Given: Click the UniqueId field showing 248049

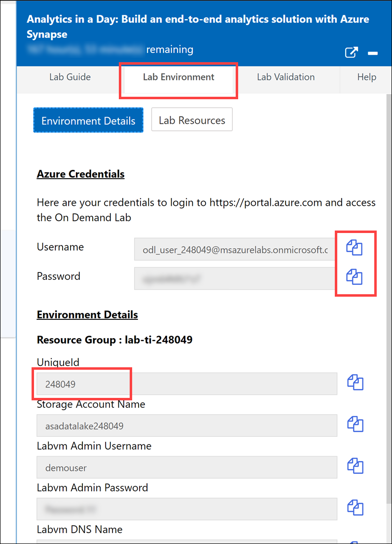Looking at the screenshot, I should pyautogui.click(x=187, y=384).
